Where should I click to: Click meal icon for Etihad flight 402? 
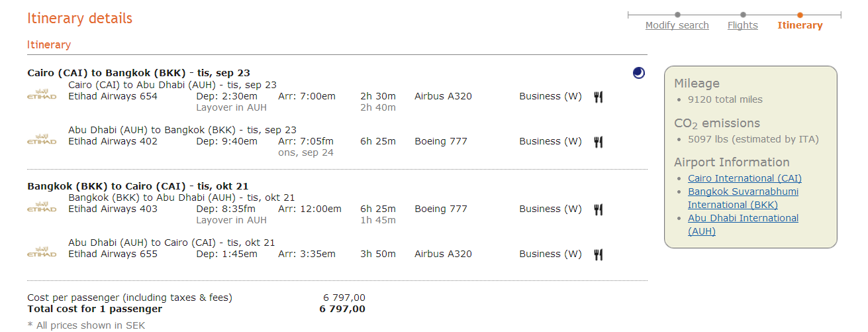pos(599,142)
